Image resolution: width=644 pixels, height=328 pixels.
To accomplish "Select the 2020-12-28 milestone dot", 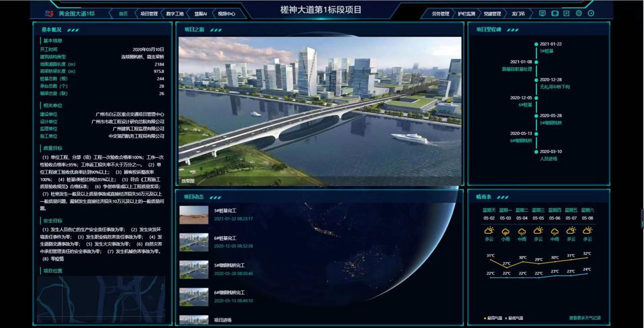I will tap(536, 80).
